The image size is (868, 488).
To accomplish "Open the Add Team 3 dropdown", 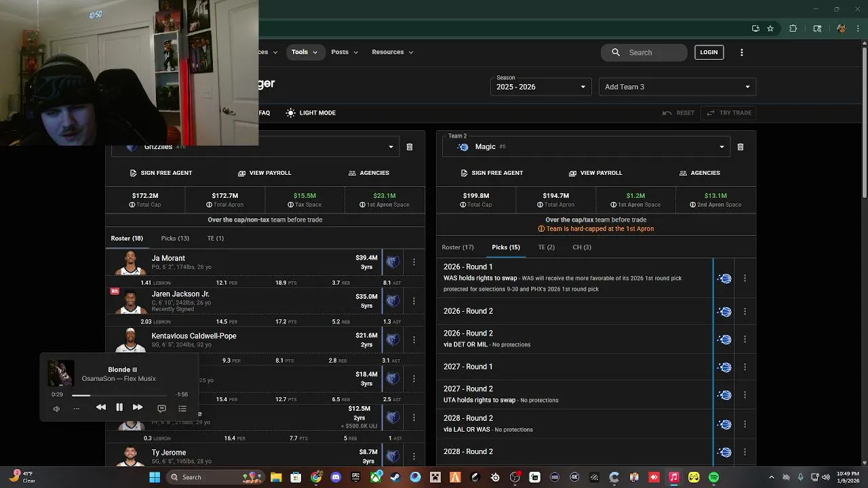I will [x=677, y=87].
